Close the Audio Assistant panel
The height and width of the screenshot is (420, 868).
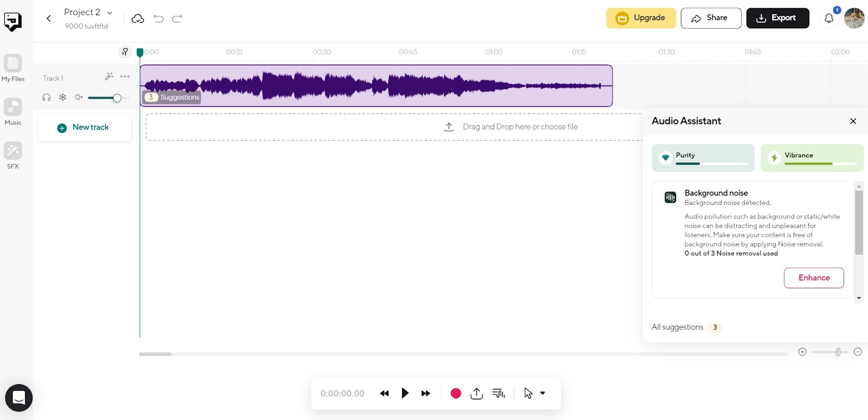[x=853, y=121]
